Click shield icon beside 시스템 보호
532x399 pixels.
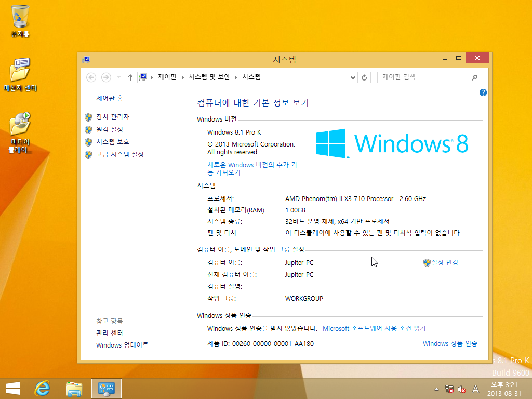[88, 142]
